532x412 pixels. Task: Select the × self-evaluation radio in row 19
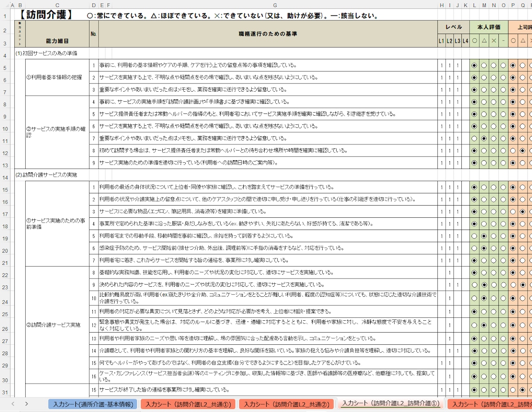(x=494, y=236)
